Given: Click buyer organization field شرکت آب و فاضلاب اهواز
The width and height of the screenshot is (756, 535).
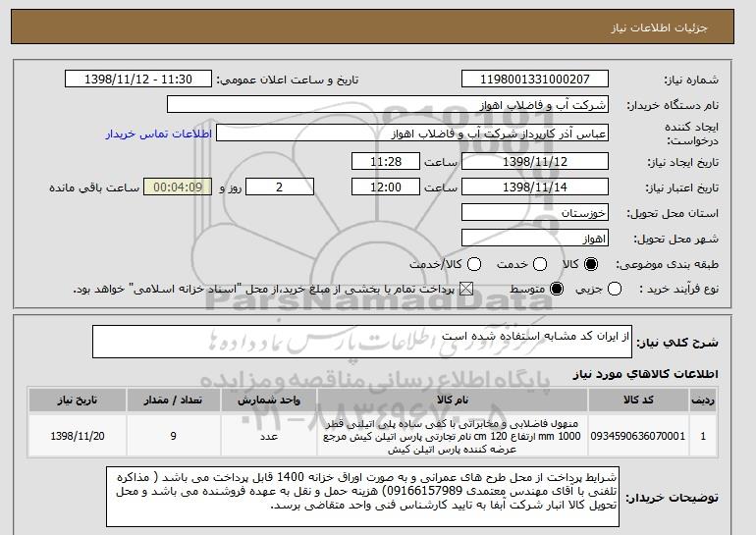Looking at the screenshot, I should pyautogui.click(x=388, y=105).
